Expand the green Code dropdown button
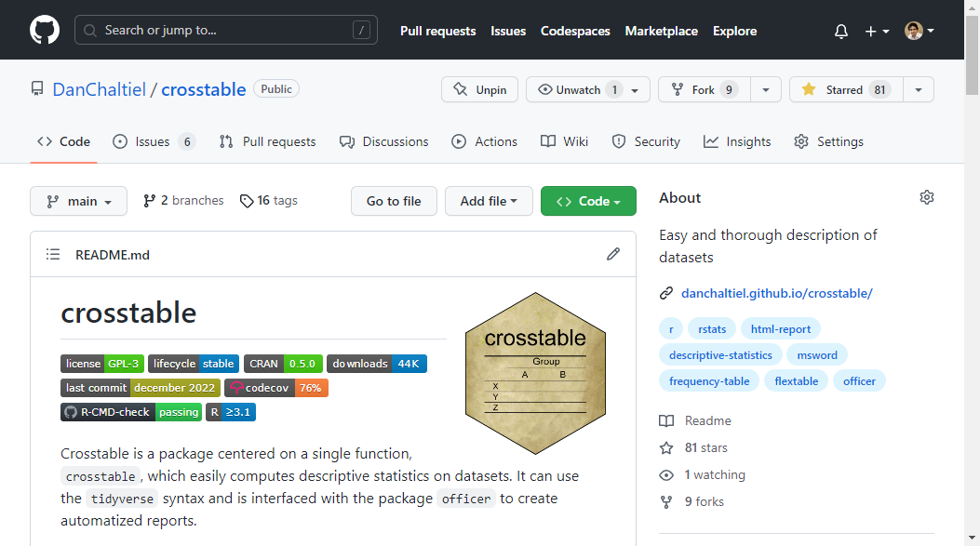The height and width of the screenshot is (546, 980). click(x=588, y=201)
